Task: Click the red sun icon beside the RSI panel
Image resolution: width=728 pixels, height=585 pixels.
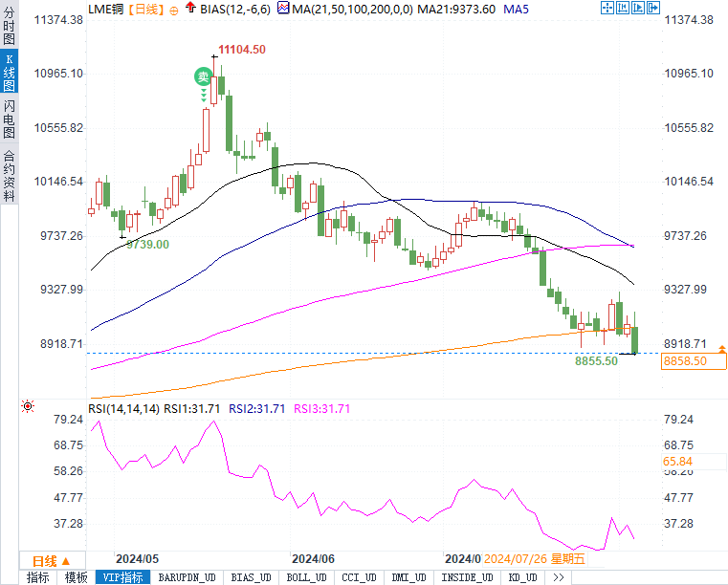Action: tap(28, 407)
